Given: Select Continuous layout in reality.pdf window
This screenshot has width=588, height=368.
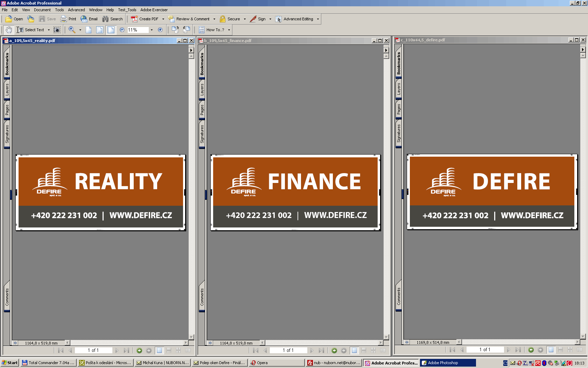Looking at the screenshot, I should click(x=169, y=350).
